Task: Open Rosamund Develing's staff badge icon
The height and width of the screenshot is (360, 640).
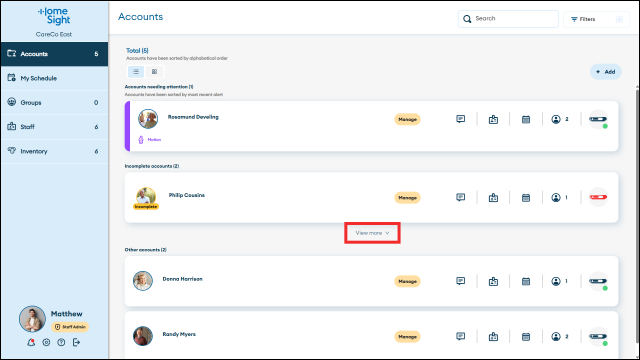Action: point(493,120)
